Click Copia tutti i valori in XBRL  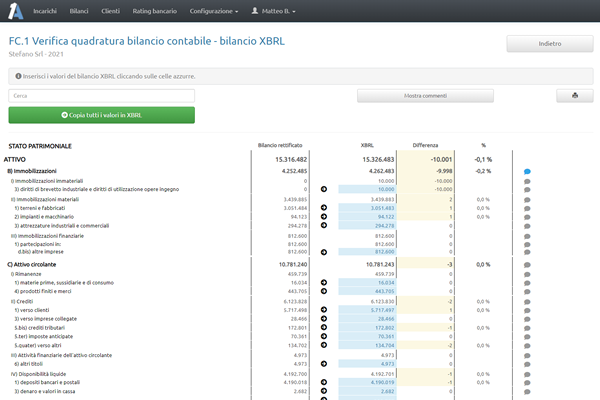[101, 115]
